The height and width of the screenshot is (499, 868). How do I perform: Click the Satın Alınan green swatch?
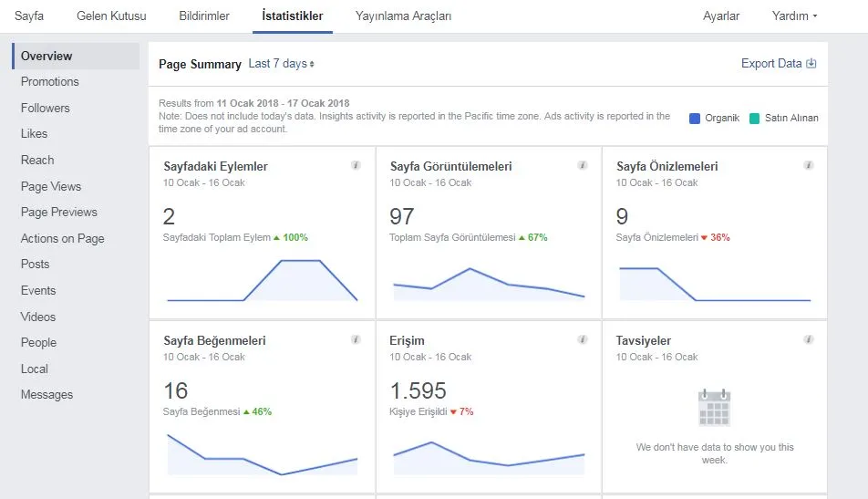[x=754, y=118]
